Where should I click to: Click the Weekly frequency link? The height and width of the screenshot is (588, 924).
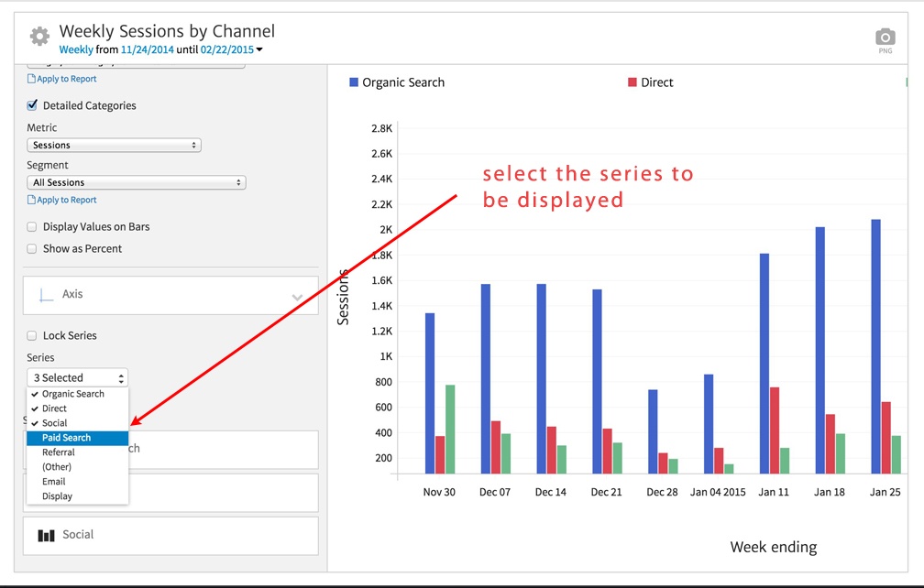point(75,49)
